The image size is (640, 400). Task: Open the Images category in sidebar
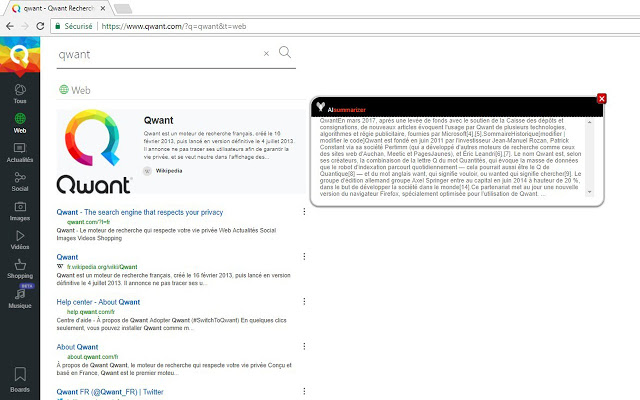click(x=20, y=211)
